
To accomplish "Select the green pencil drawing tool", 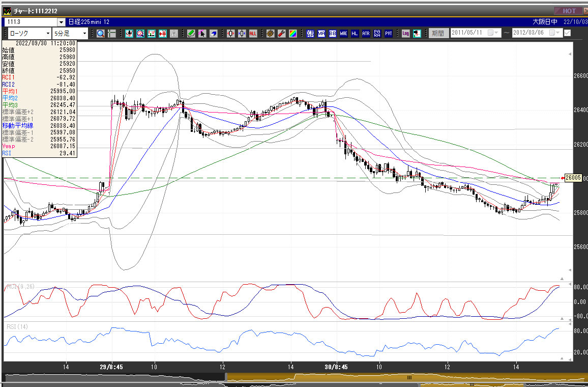I will [x=191, y=34].
